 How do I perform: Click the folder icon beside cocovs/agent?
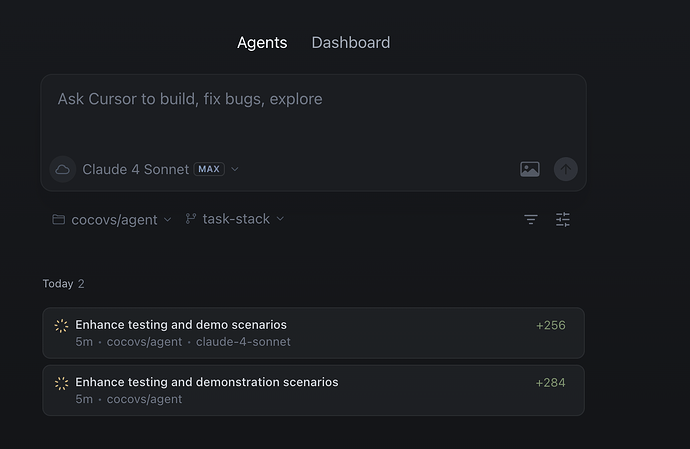tap(59, 219)
